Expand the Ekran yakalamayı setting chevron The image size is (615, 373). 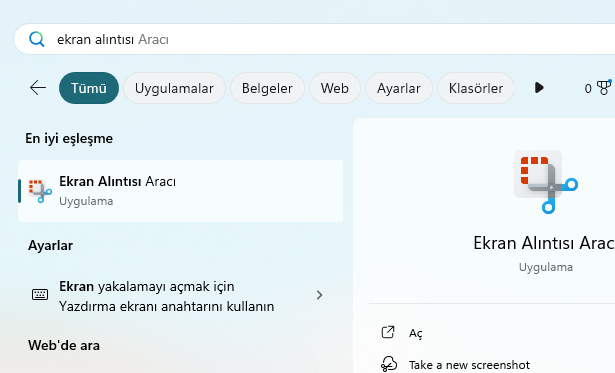coord(319,295)
